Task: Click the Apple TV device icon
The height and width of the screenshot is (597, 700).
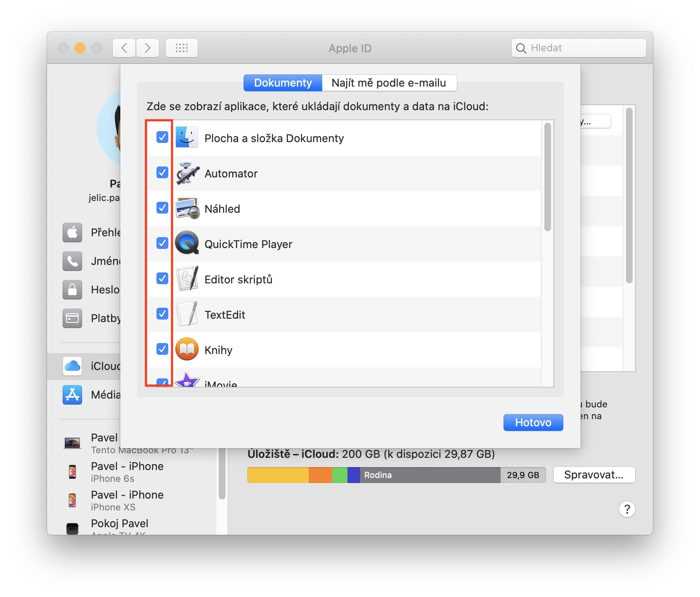Action: [x=72, y=528]
